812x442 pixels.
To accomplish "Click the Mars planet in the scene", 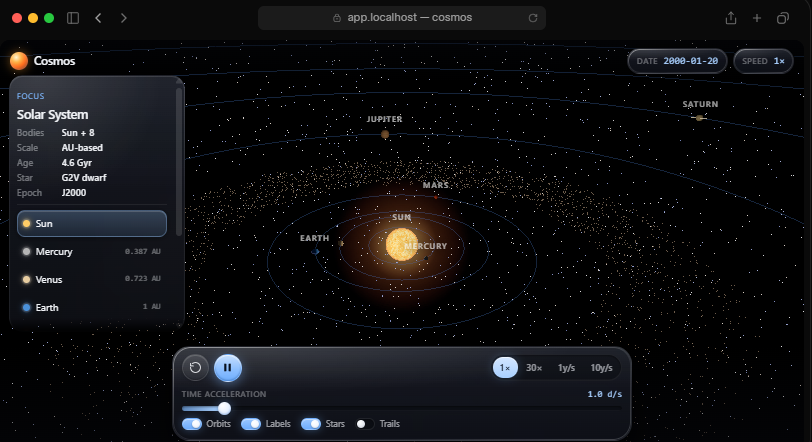I will (436, 197).
